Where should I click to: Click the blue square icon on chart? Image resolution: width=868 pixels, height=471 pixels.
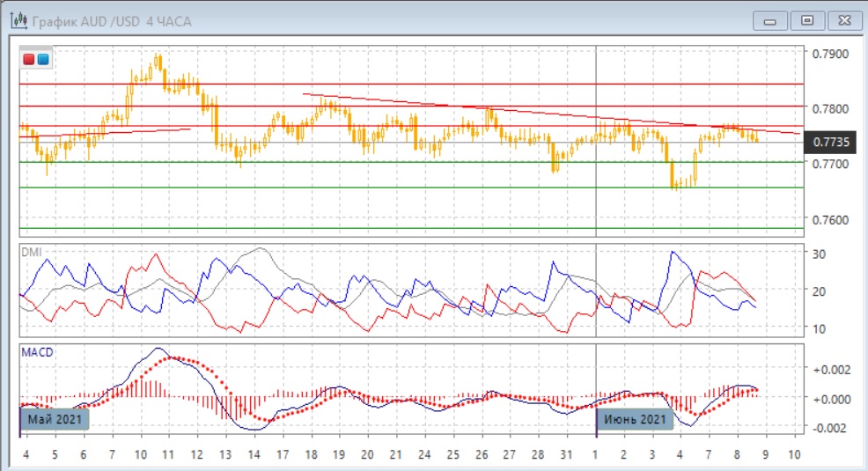pos(43,59)
